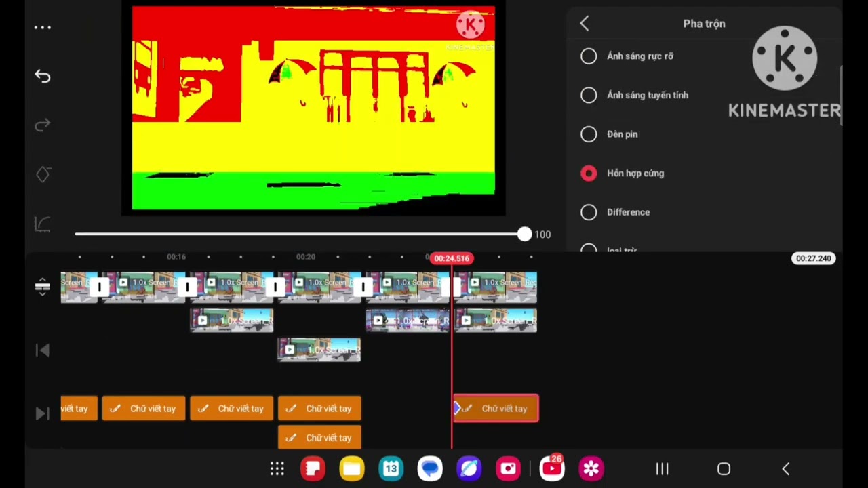The height and width of the screenshot is (488, 868).
Task: Tap the redo arrow icon
Action: pyautogui.click(x=43, y=125)
